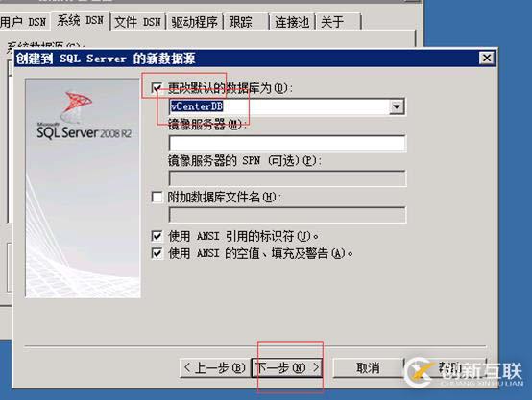The height and width of the screenshot is (400, 532).
Task: Go back with 上一步 (B) button
Action: (x=215, y=367)
